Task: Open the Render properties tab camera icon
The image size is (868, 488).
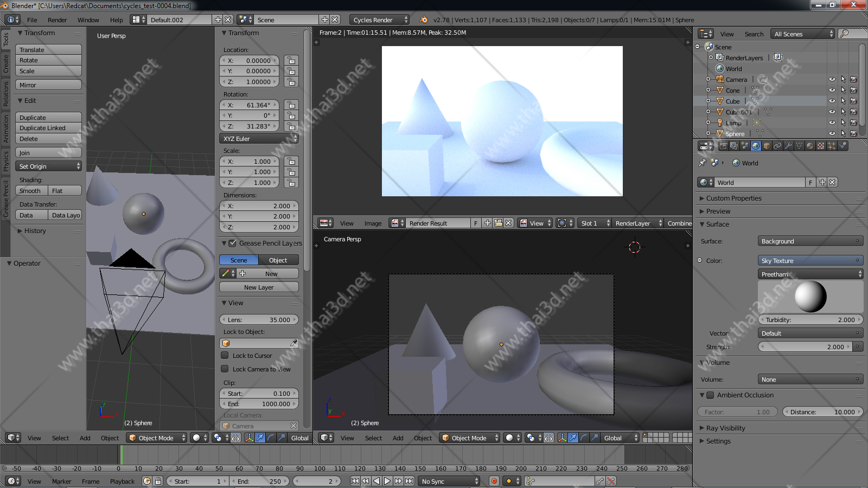Action: 723,146
